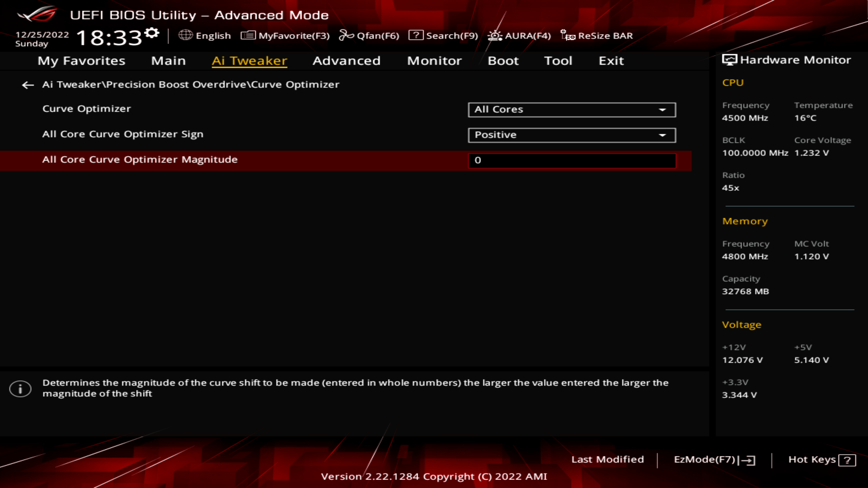
Task: Click the Curve Optimizer Magnitude input field
Action: point(572,161)
